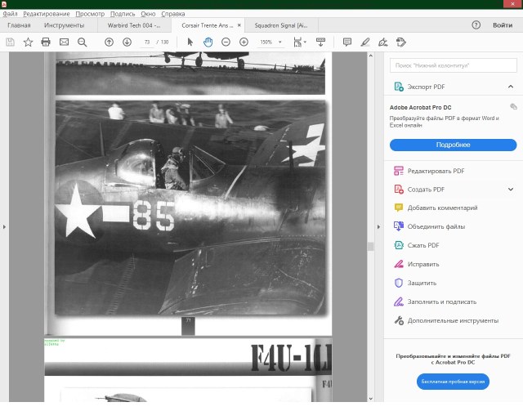
Task: Open the Help question mark icon
Action: (476, 25)
